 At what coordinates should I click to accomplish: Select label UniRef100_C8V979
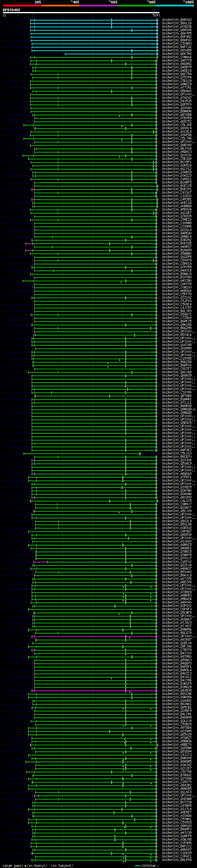click(x=177, y=260)
